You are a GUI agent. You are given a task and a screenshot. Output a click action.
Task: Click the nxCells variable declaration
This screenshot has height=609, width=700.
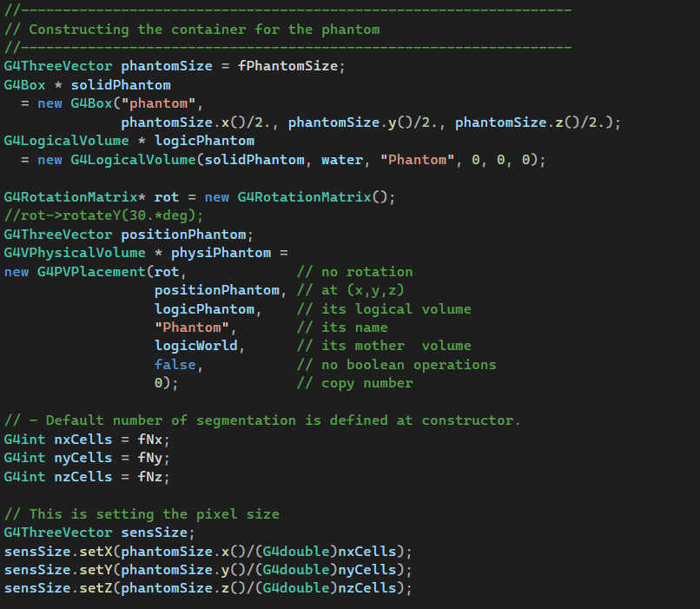83,440
